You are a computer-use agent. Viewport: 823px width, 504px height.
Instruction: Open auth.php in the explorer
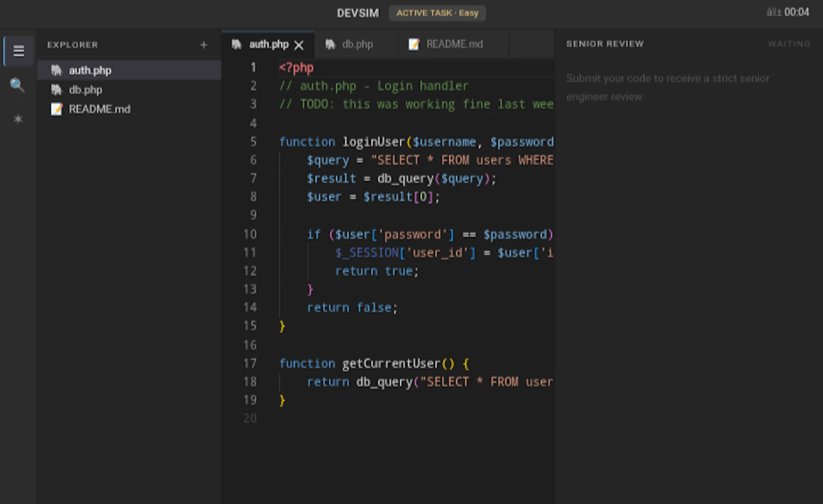click(129, 70)
